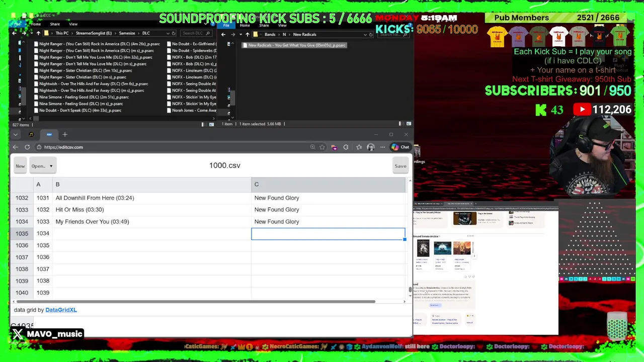The height and width of the screenshot is (362, 644).
Task: Create a new CSV with New
Action: (20, 166)
